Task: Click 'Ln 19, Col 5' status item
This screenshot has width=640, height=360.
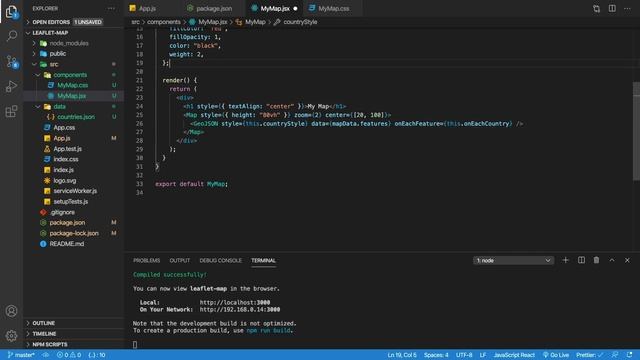Action: tap(402, 355)
